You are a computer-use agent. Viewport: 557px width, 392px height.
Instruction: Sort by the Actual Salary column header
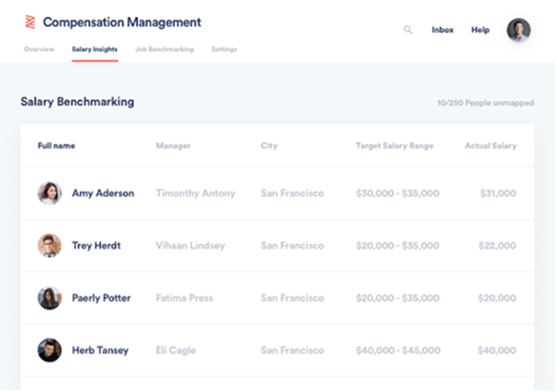tap(490, 146)
